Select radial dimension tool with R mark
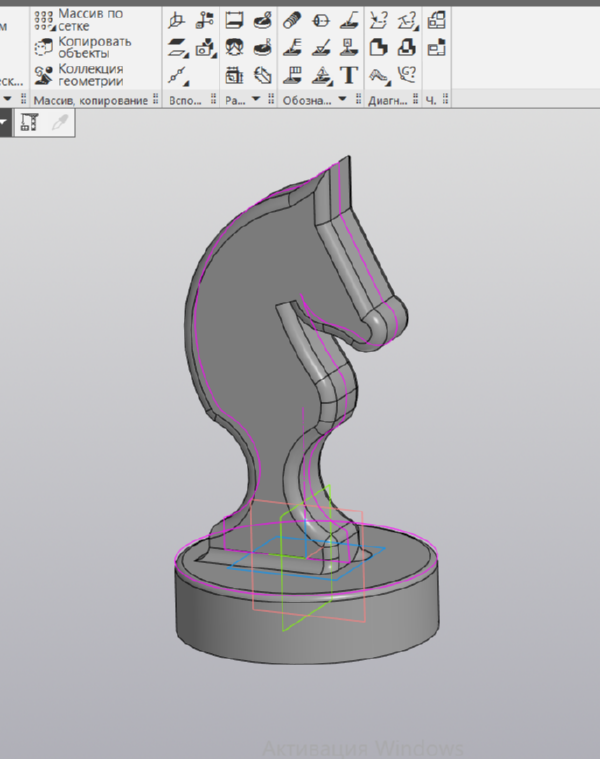This screenshot has height=759, width=600. 263,48
